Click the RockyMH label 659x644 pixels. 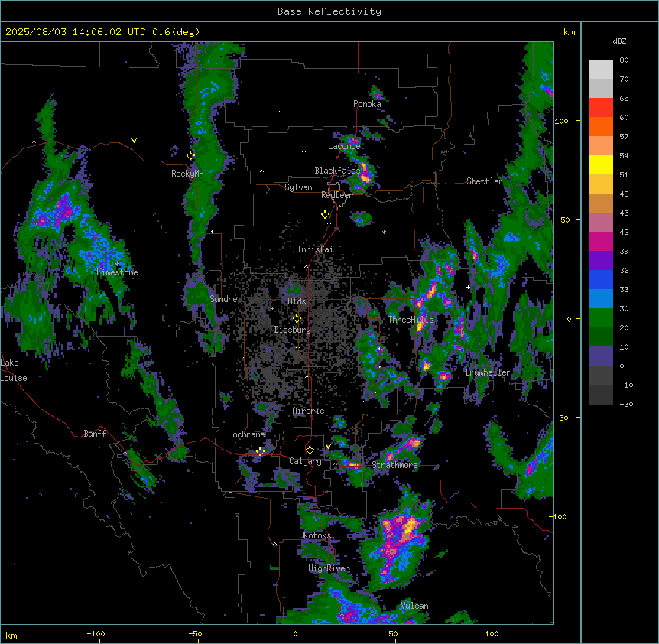pyautogui.click(x=187, y=174)
